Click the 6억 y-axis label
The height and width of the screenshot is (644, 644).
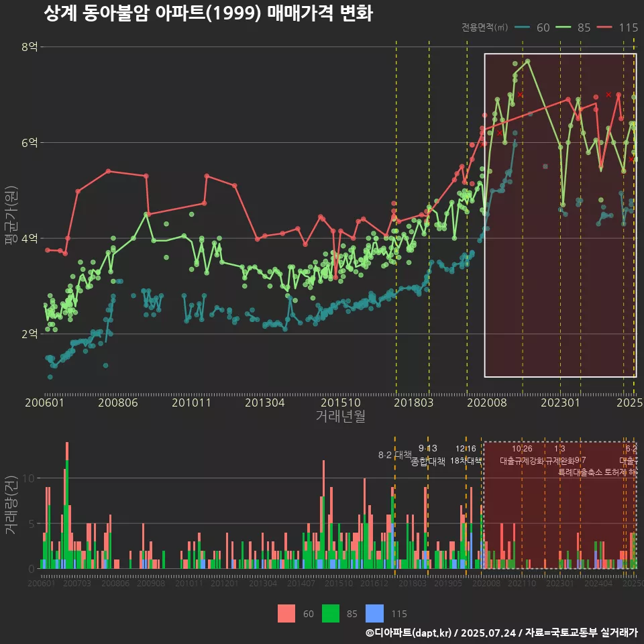pyautogui.click(x=30, y=142)
